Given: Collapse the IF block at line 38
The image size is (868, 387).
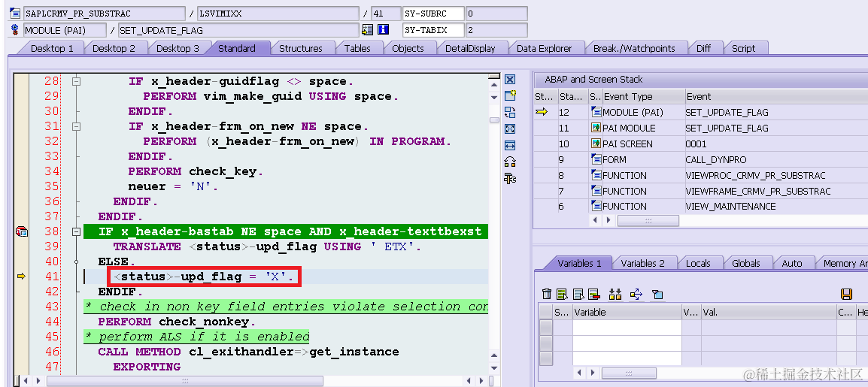Looking at the screenshot, I should [77, 231].
